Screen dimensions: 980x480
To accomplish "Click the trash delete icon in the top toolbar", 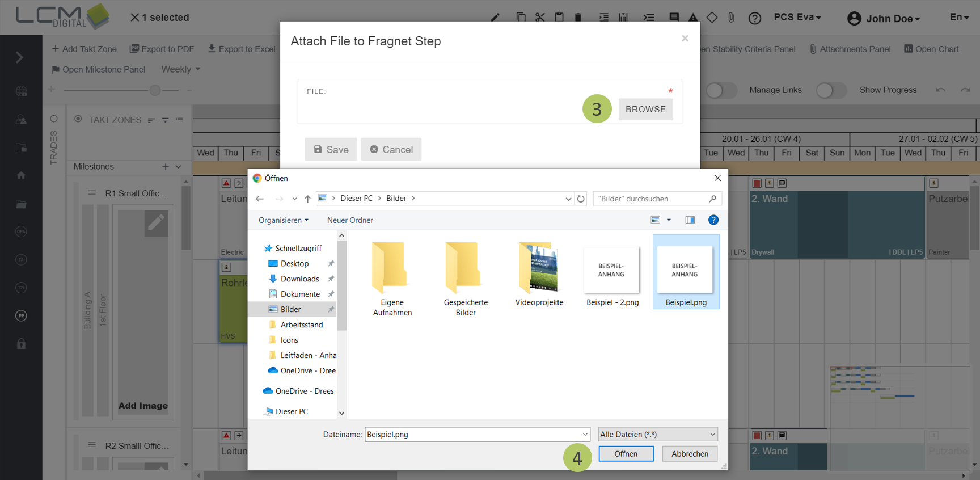I will pyautogui.click(x=578, y=18).
